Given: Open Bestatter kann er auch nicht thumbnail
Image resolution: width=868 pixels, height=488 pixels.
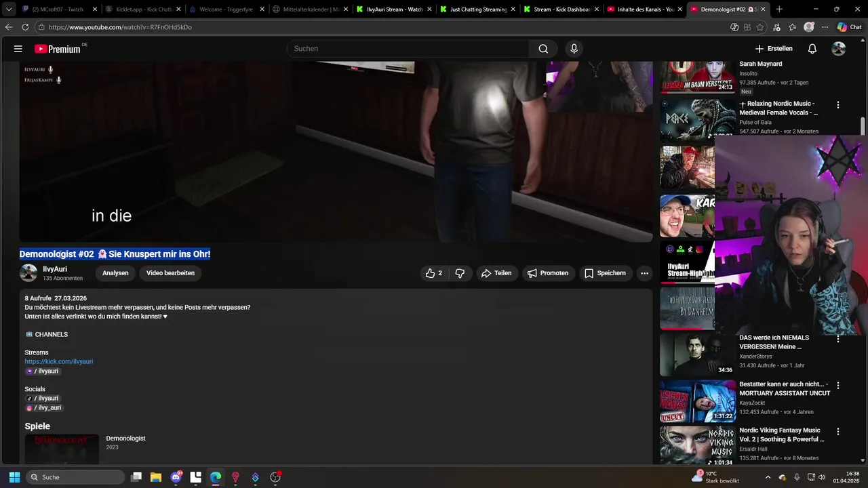Looking at the screenshot, I should coord(698,401).
